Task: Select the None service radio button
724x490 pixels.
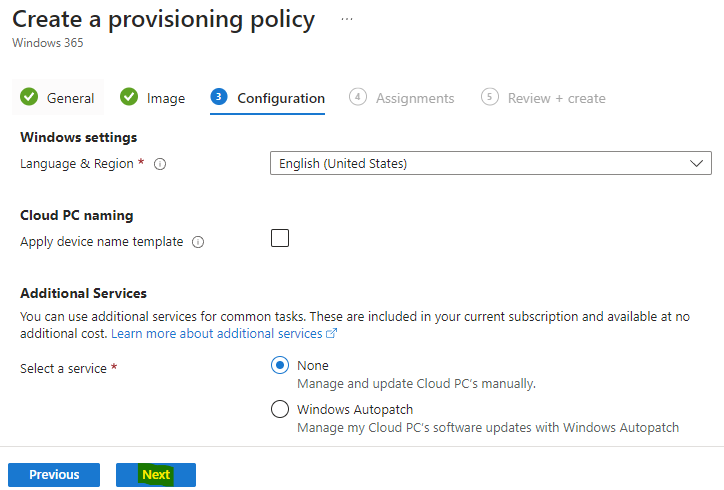Action: click(x=280, y=365)
